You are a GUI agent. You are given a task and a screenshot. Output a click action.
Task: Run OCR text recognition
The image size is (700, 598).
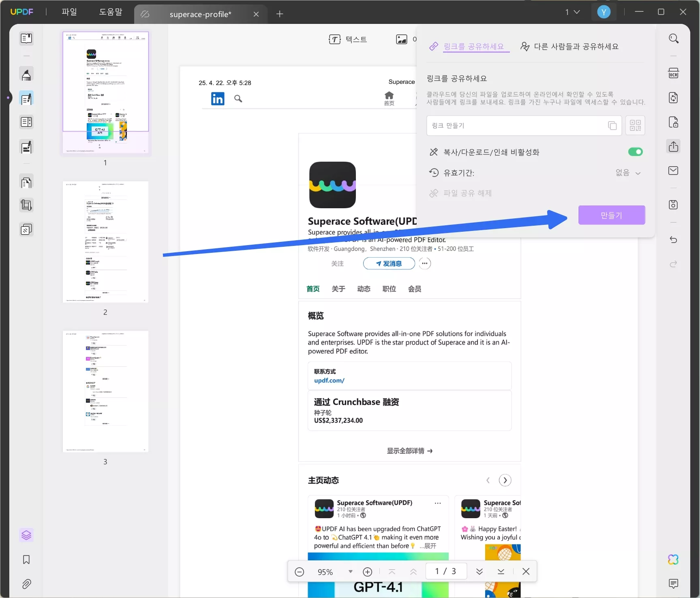[x=674, y=73]
